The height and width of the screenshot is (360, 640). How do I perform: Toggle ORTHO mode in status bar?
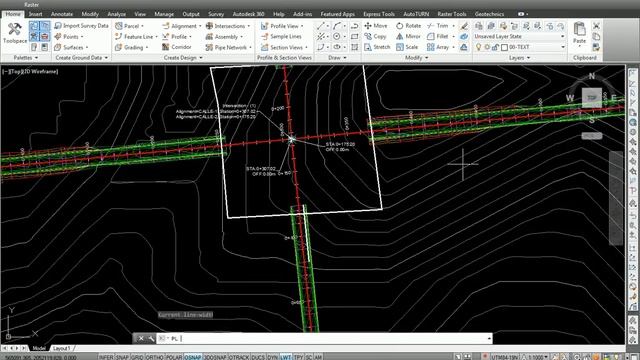coord(155,357)
